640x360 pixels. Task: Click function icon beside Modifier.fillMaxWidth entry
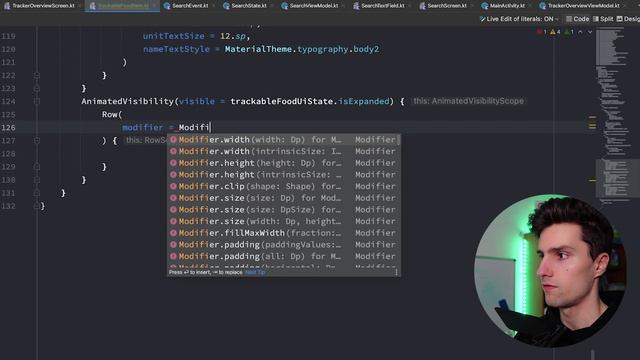pyautogui.click(x=173, y=233)
